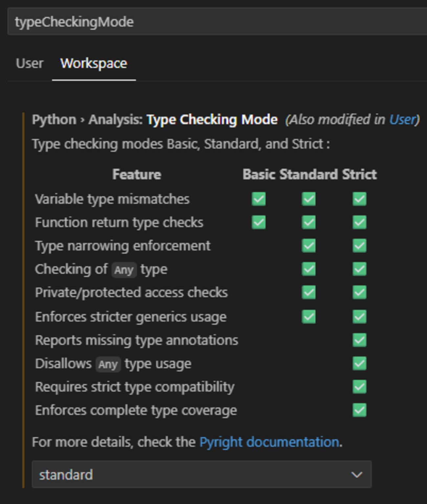The image size is (427, 504).
Task: Click Basic checkmark for Function return type checks
Action: coord(258,222)
